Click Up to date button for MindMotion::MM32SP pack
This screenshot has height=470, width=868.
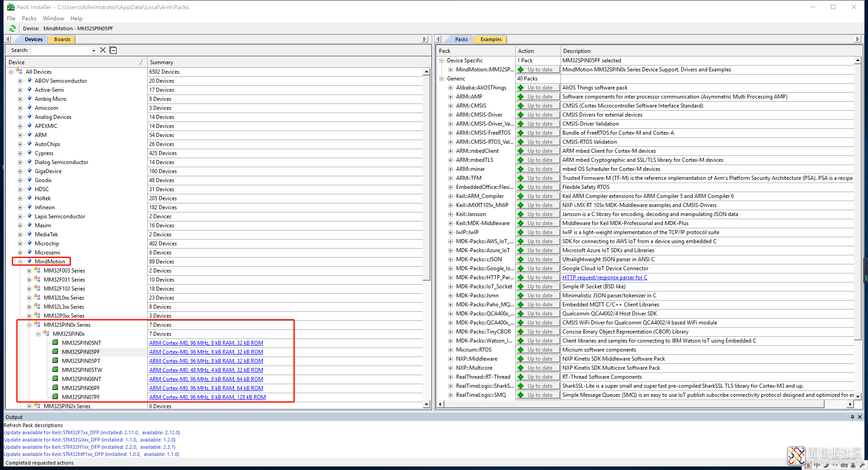[538, 70]
